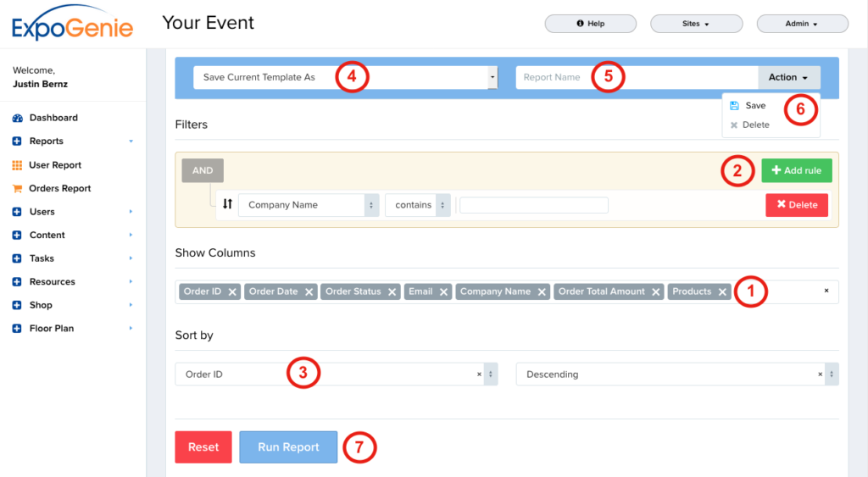
Task: Click the User Report grid icon
Action: (17, 165)
